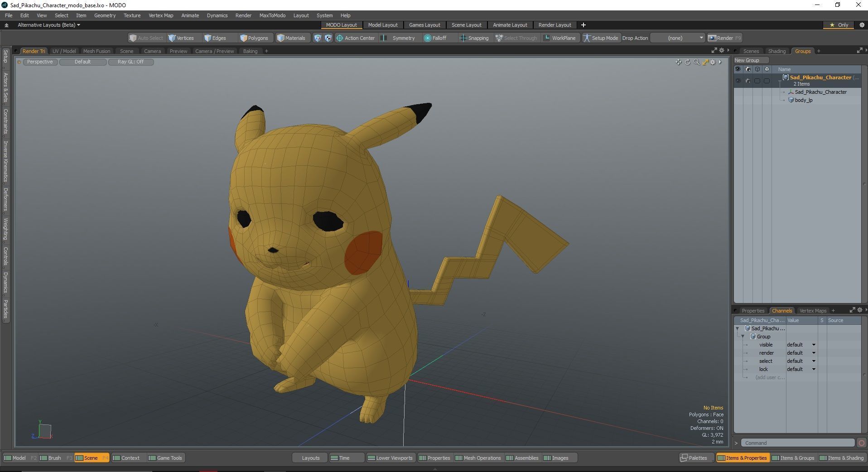Toggle Ray GL off setting
Viewport: 868px width, 472px height.
coord(130,62)
